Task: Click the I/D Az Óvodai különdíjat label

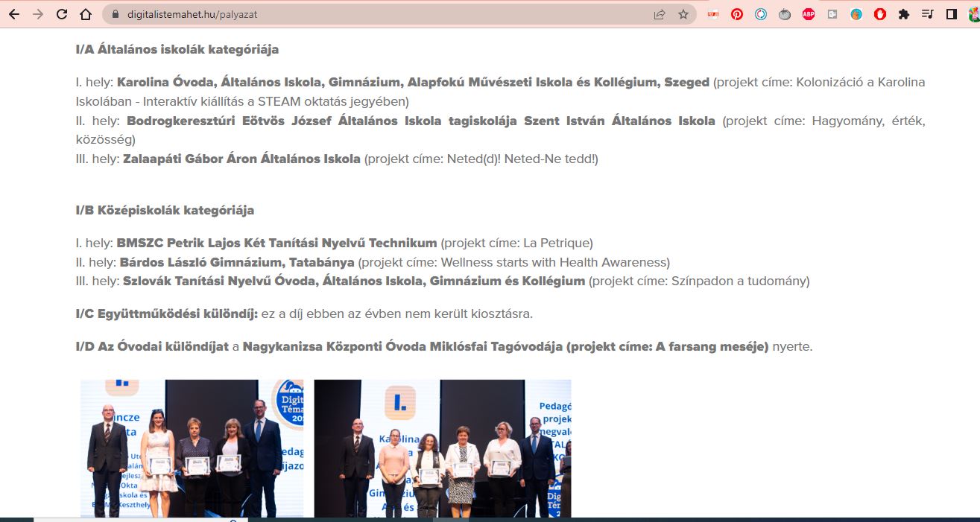Action: (x=152, y=346)
